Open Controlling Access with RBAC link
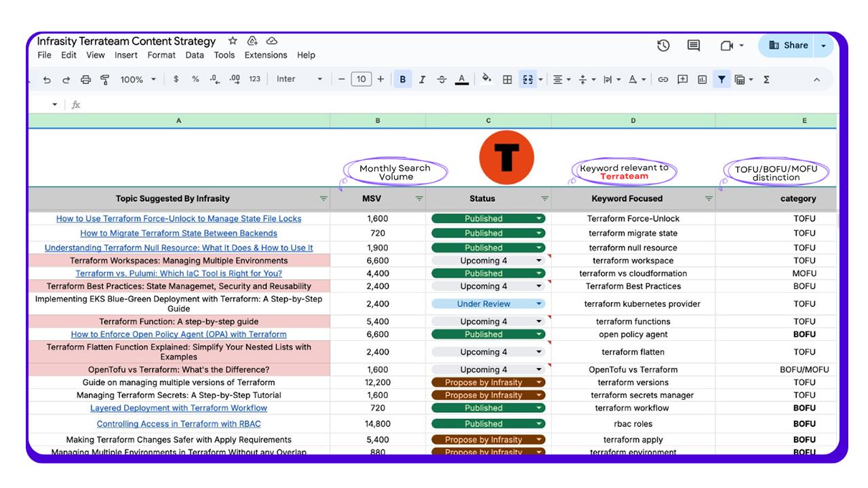This screenshot has height=488, width=868. 179,424
